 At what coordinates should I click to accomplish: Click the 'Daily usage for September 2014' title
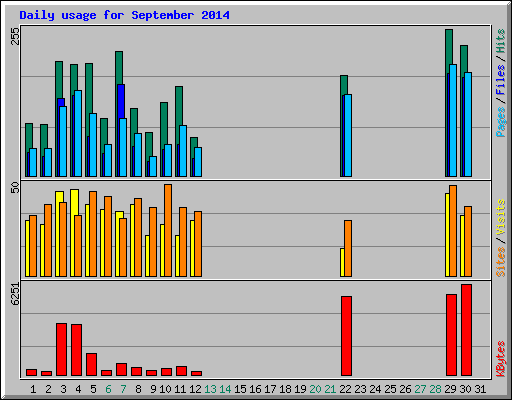(124, 15)
